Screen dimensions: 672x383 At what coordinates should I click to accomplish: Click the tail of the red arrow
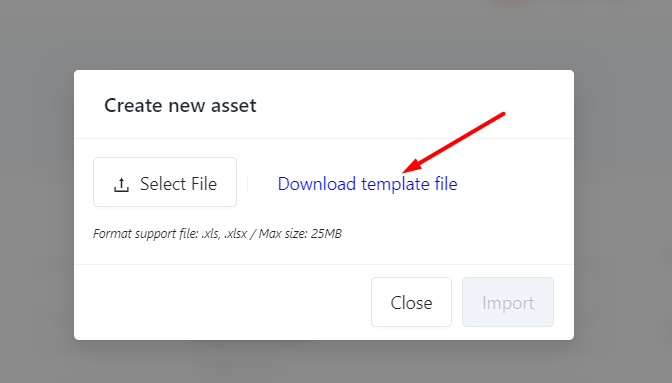tap(503, 114)
